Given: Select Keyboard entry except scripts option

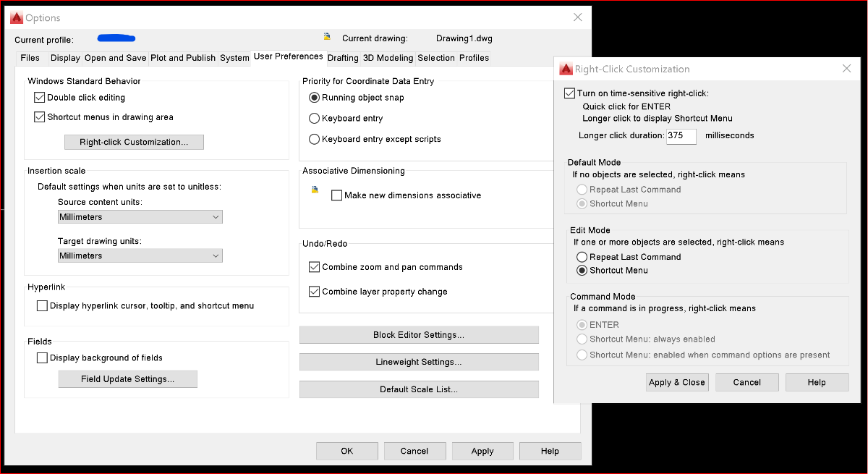Looking at the screenshot, I should 314,139.
